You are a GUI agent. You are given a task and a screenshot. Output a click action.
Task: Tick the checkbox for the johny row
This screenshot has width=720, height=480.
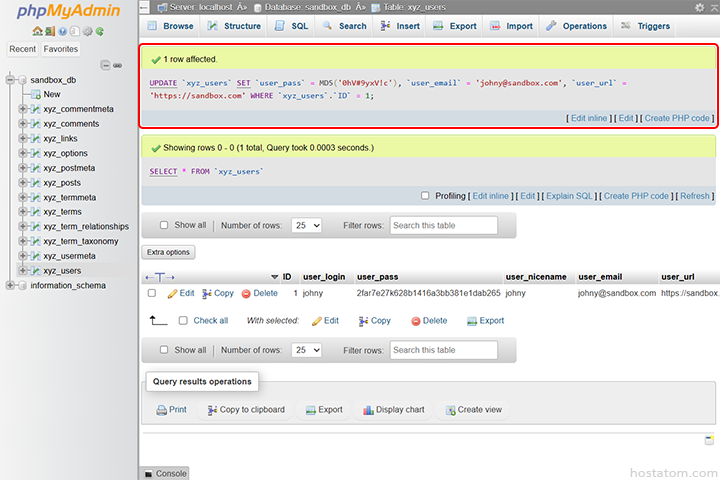(152, 294)
